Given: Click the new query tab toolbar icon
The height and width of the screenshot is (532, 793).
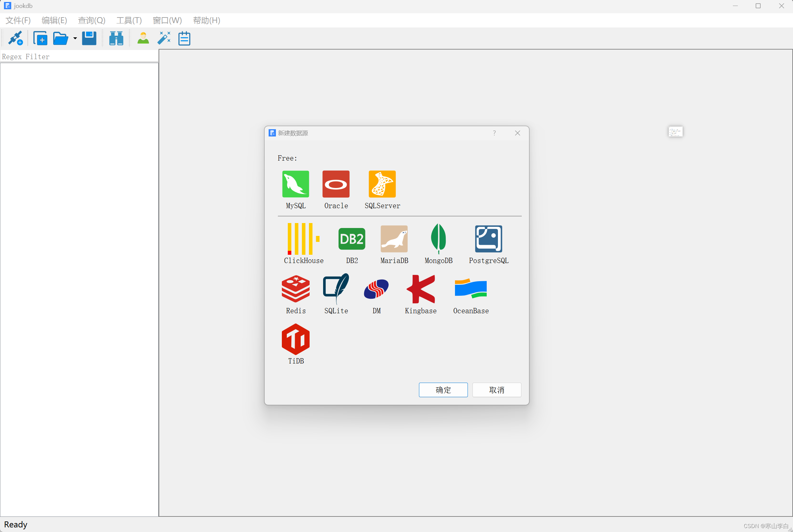Looking at the screenshot, I should tap(40, 38).
